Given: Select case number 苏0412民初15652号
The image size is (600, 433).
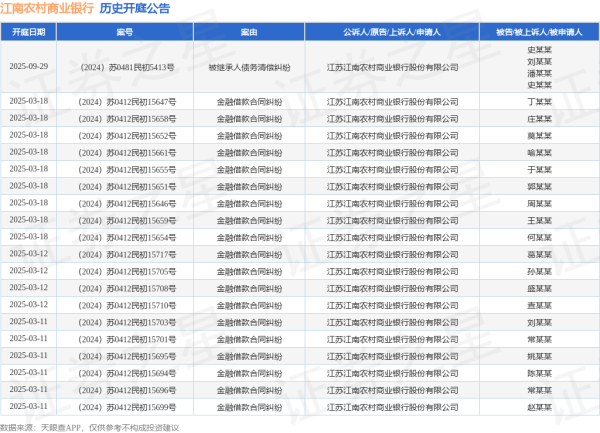Looking at the screenshot, I should (127, 136).
